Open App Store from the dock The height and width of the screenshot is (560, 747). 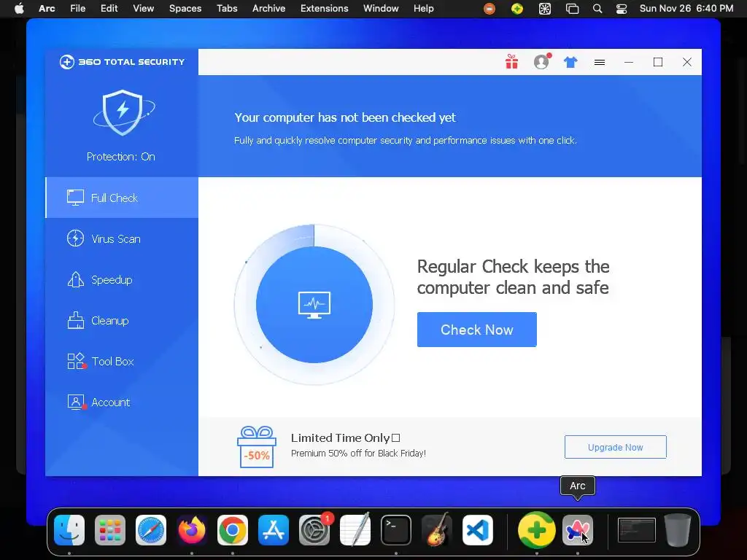pyautogui.click(x=274, y=530)
